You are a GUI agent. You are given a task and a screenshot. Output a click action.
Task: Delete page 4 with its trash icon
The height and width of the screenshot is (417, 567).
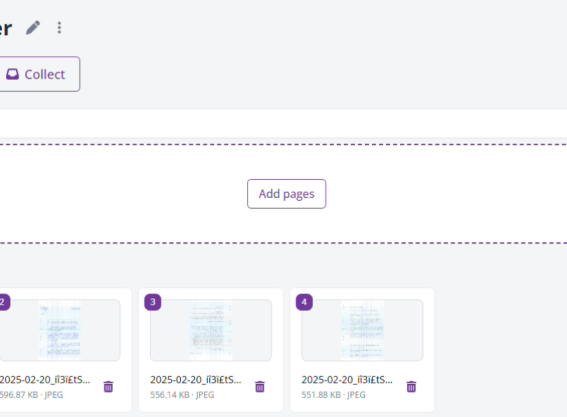click(x=411, y=387)
